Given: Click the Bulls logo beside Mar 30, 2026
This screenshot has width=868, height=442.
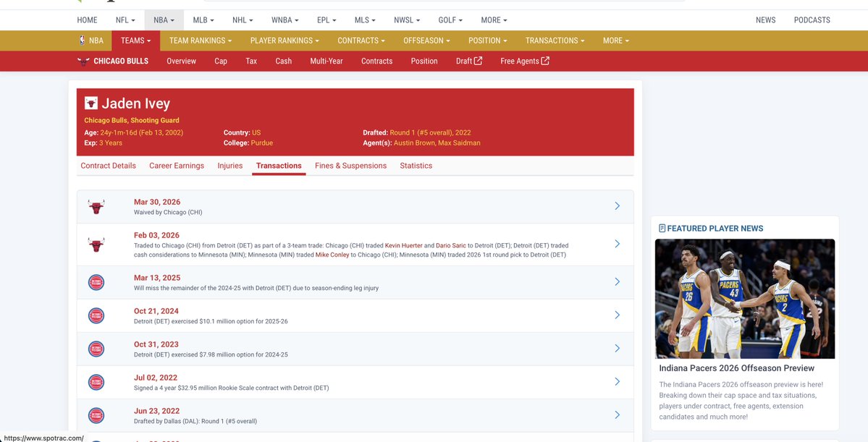Looking at the screenshot, I should (x=96, y=207).
